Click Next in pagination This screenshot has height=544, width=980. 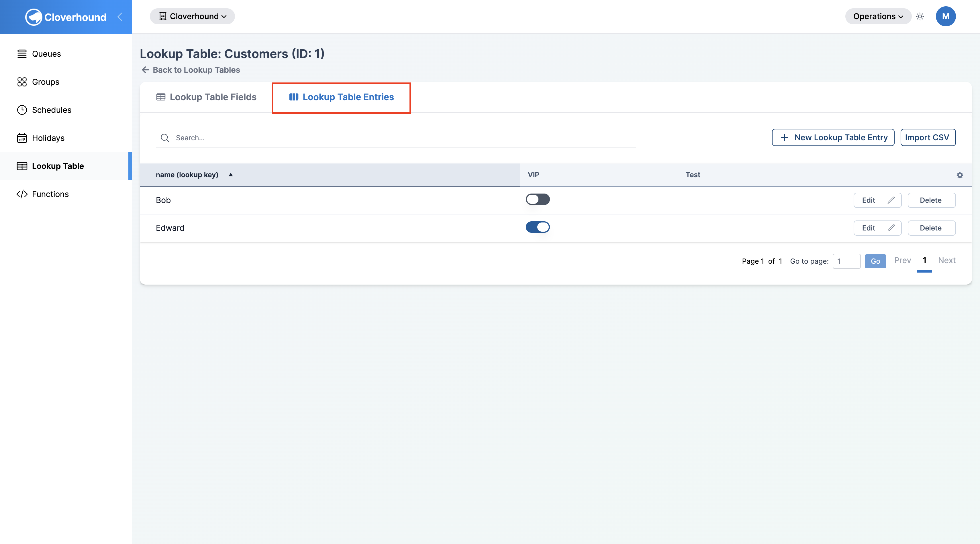tap(946, 261)
